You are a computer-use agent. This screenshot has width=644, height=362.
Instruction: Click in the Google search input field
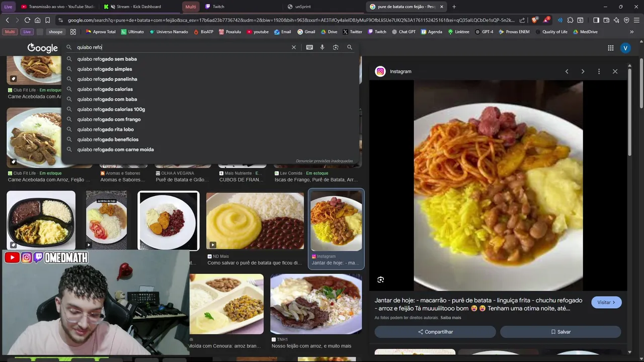pyautogui.click(x=182, y=47)
